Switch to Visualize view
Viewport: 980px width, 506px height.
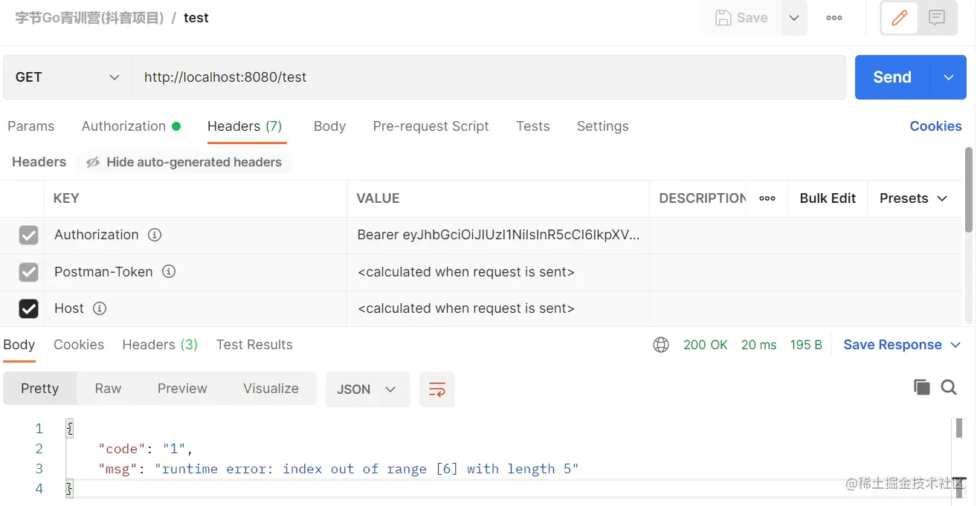271,389
